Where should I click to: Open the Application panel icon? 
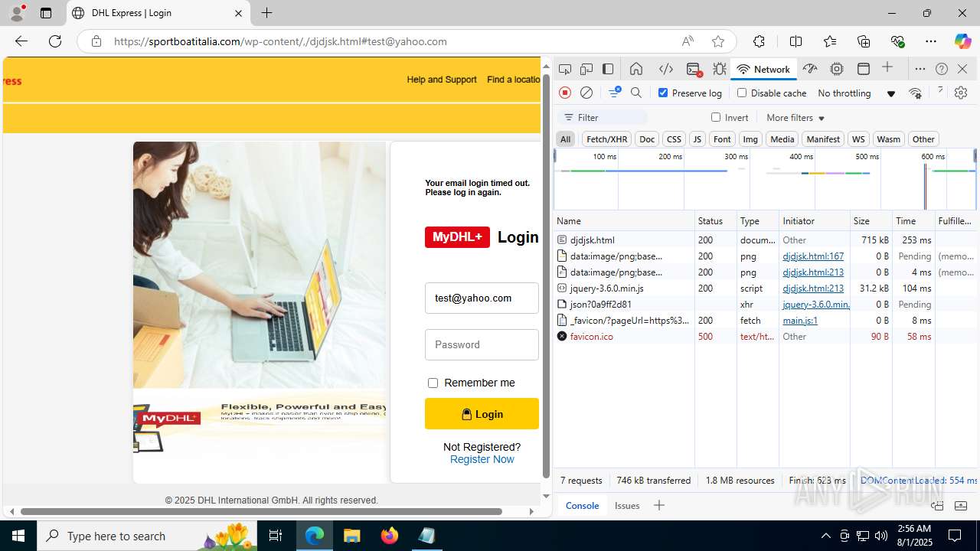pyautogui.click(x=864, y=69)
